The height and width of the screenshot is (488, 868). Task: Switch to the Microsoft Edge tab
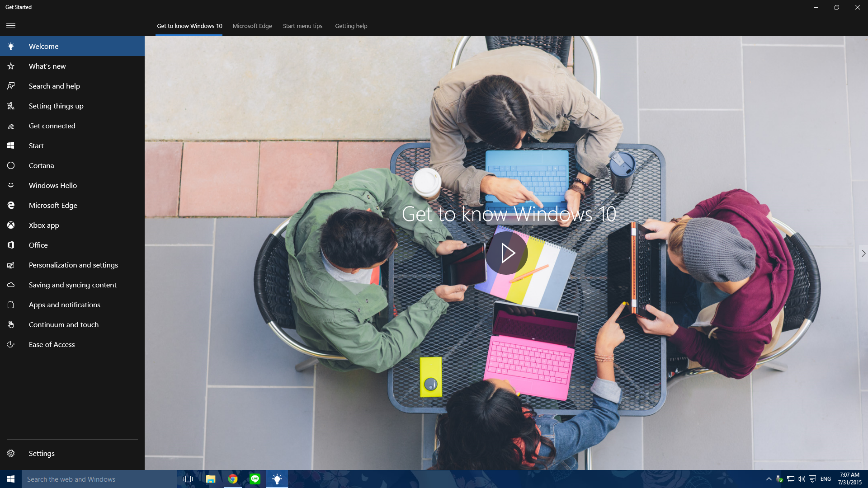point(252,26)
